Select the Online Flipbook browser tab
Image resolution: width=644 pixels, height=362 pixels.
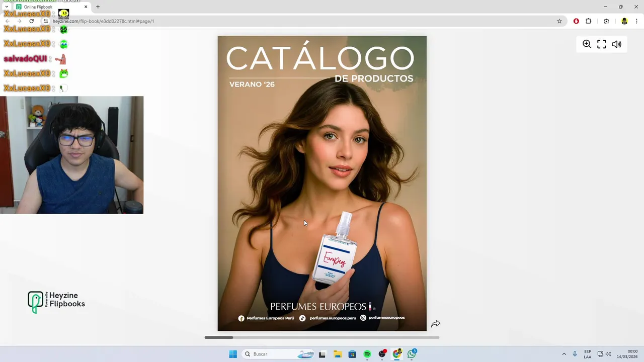click(52, 7)
